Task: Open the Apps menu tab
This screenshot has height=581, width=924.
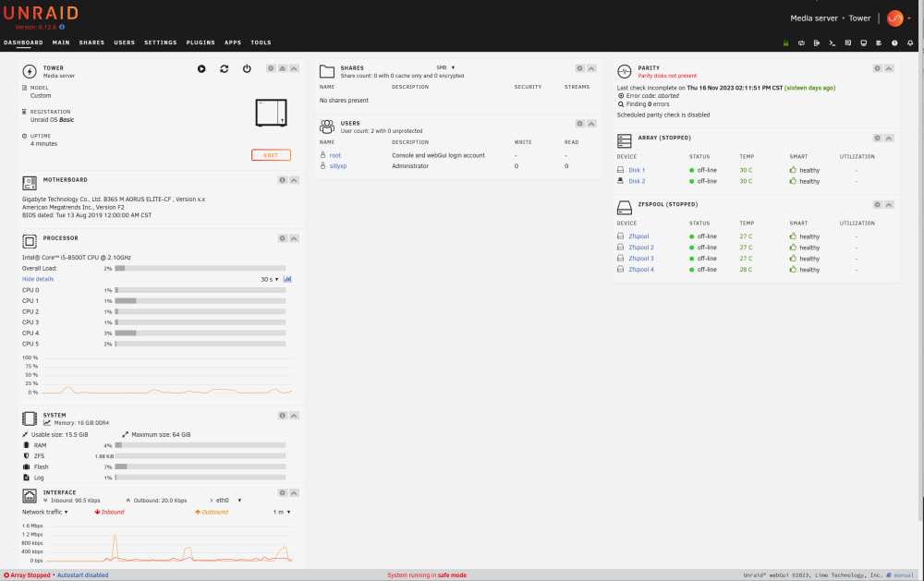Action: point(233,42)
